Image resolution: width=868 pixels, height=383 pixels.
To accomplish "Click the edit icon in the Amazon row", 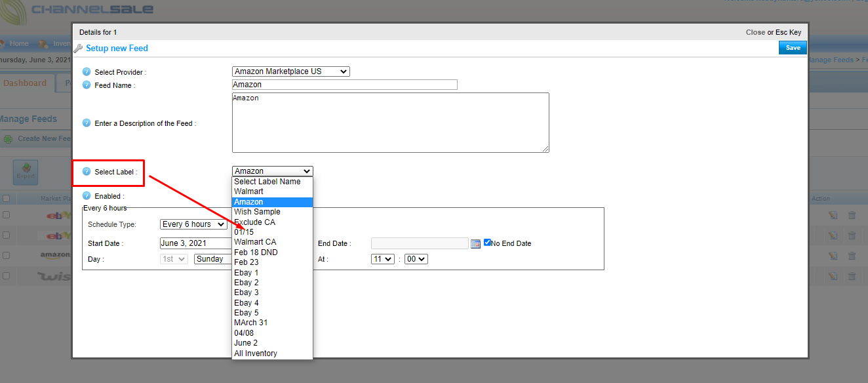I will 833,256.
